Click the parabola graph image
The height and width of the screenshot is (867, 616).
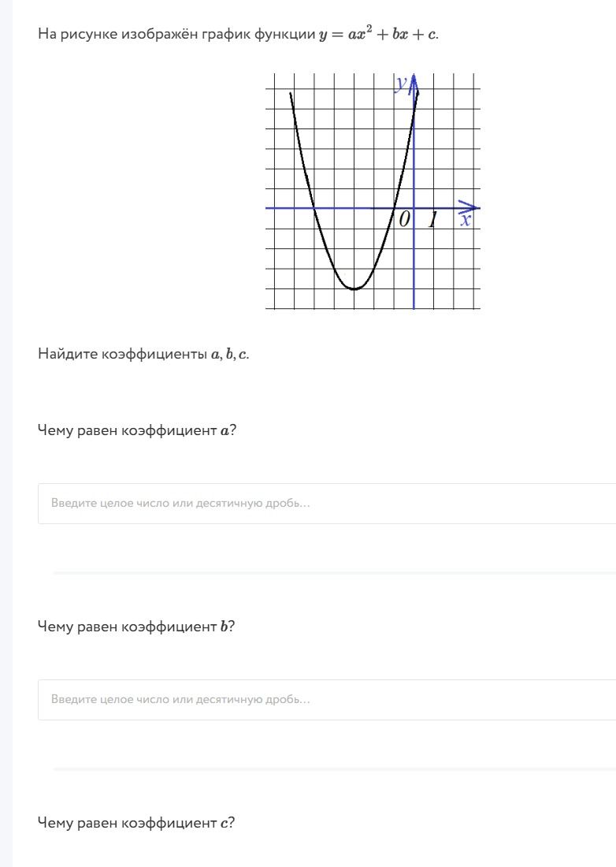pos(373,191)
